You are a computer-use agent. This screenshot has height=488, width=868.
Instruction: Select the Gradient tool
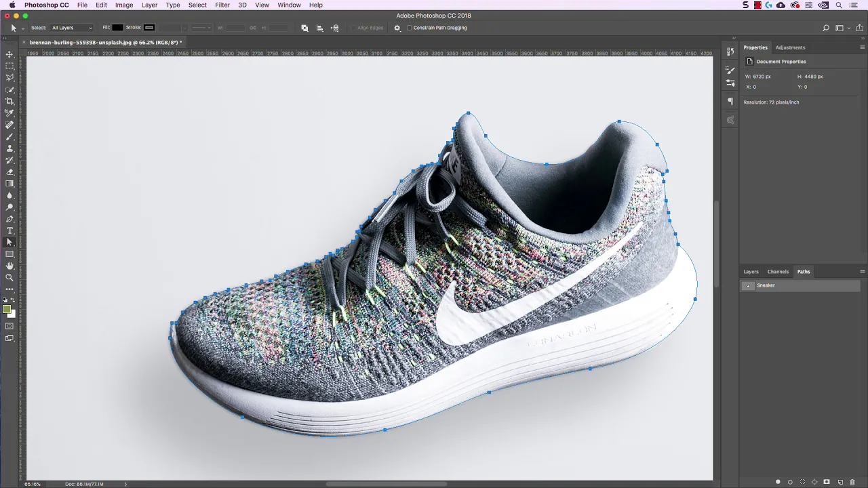[9, 184]
